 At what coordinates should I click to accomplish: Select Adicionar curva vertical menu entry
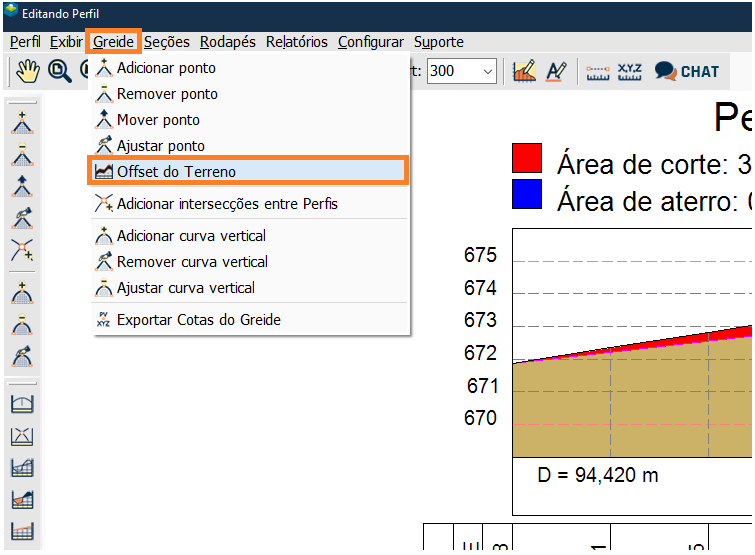pos(191,236)
